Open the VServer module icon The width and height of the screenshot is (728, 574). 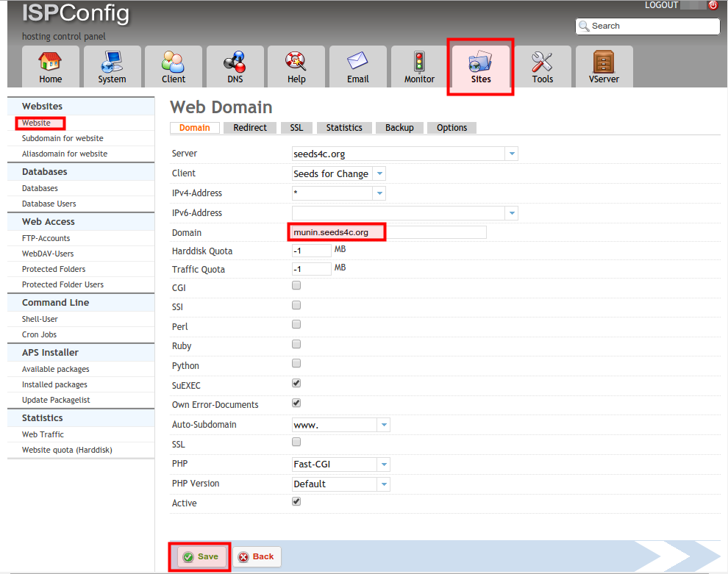click(604, 61)
